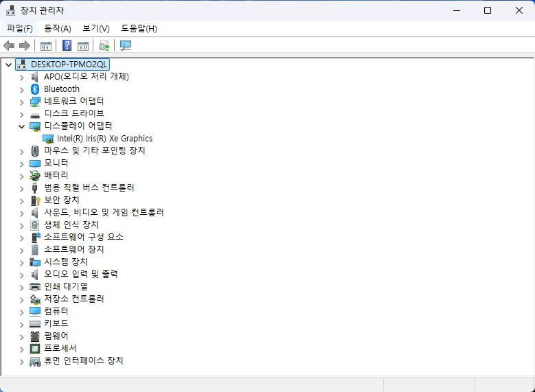Expand the 컴퓨터 category chevron
Viewport: 535px width, 392px height.
(x=21, y=312)
